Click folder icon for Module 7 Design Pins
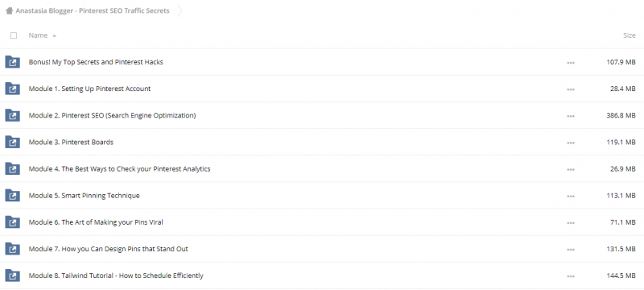 [12, 249]
